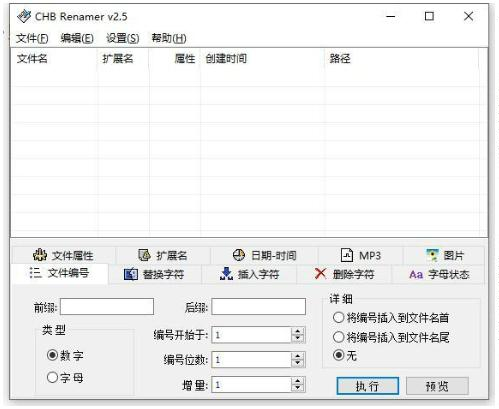Select the 扩展名 tab icon

[x=144, y=255]
